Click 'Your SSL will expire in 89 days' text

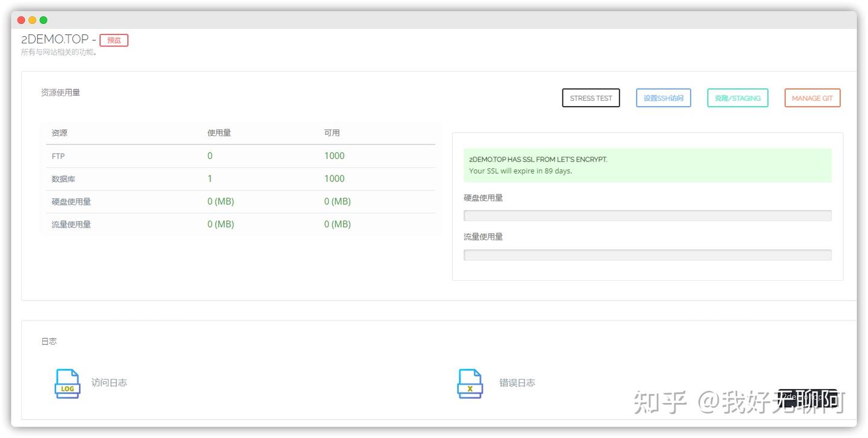(x=521, y=171)
